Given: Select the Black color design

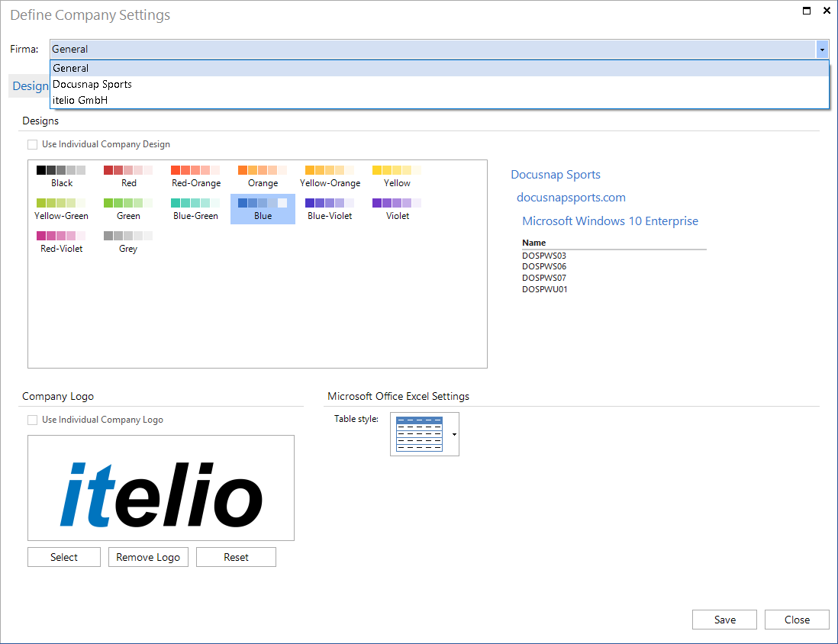Looking at the screenshot, I should [61, 176].
